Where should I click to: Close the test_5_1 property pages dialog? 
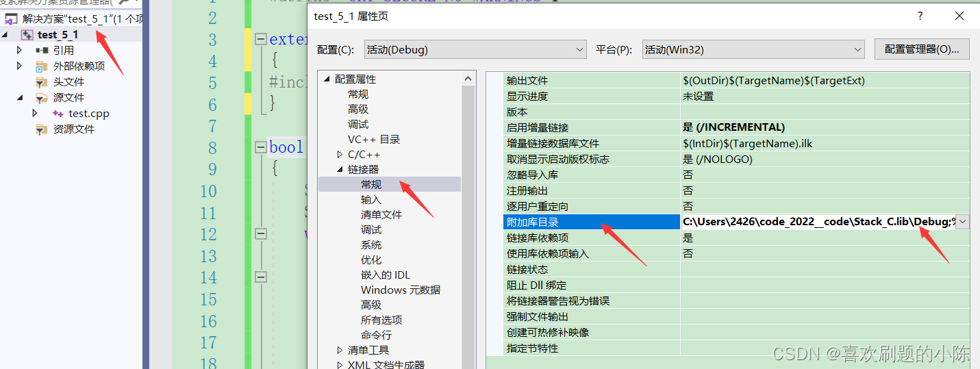click(959, 16)
